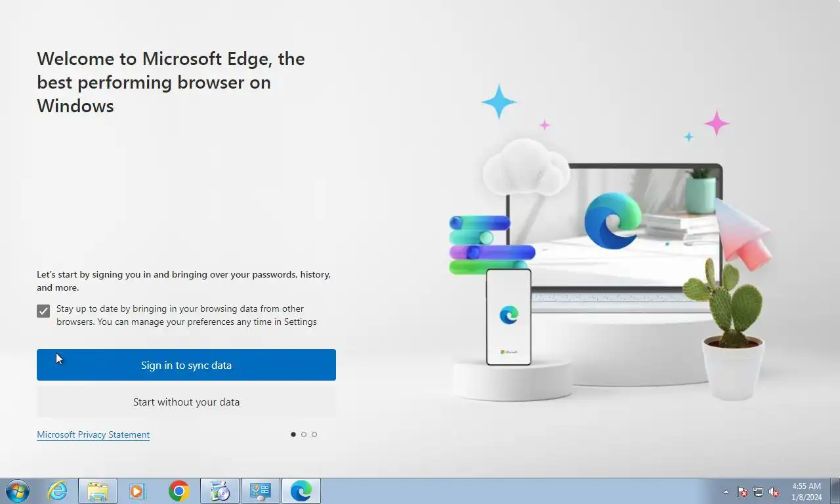This screenshot has width=840, height=504.
Task: Open Windows Media Player from taskbar
Action: (x=138, y=491)
